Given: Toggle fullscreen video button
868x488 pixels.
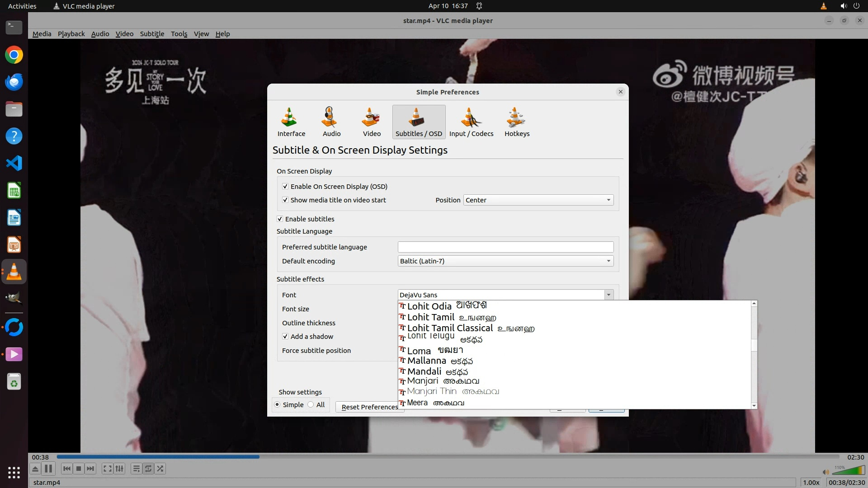Looking at the screenshot, I should [x=107, y=469].
